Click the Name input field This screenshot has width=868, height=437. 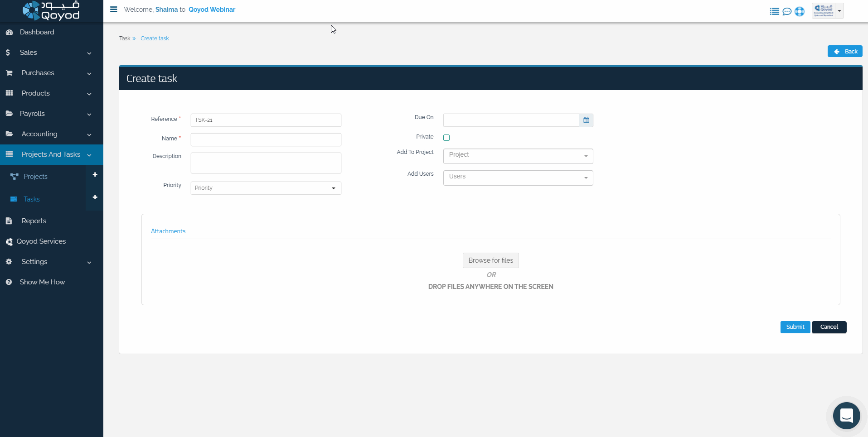click(266, 139)
